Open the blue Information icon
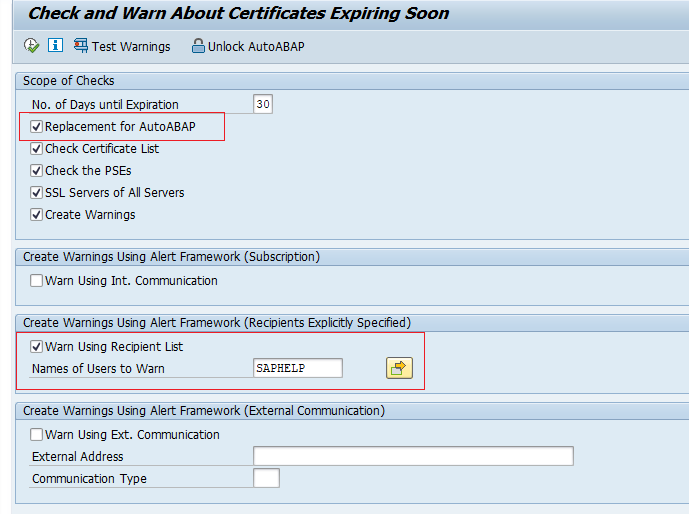Viewport: 689px width, 514px height. pos(55,46)
